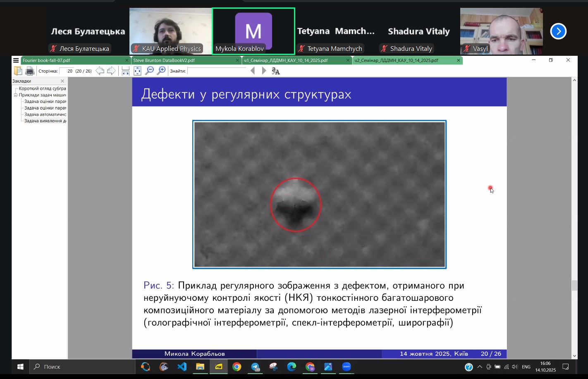Click the print icon in toolbar

[30, 71]
